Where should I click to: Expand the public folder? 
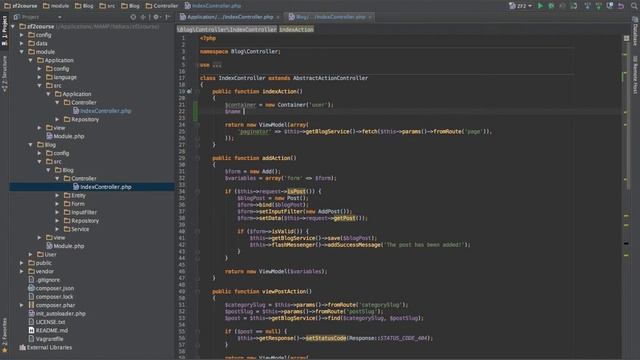click(x=22, y=263)
